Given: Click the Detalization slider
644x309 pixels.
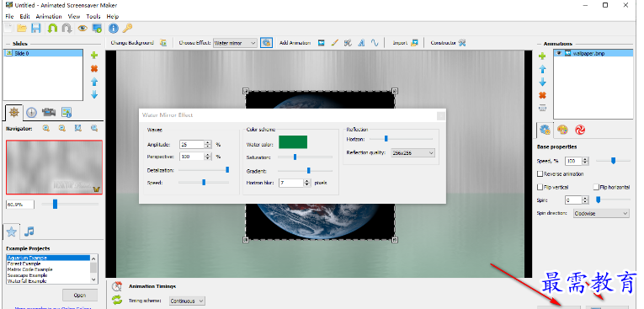Looking at the screenshot, I should coord(204,170).
